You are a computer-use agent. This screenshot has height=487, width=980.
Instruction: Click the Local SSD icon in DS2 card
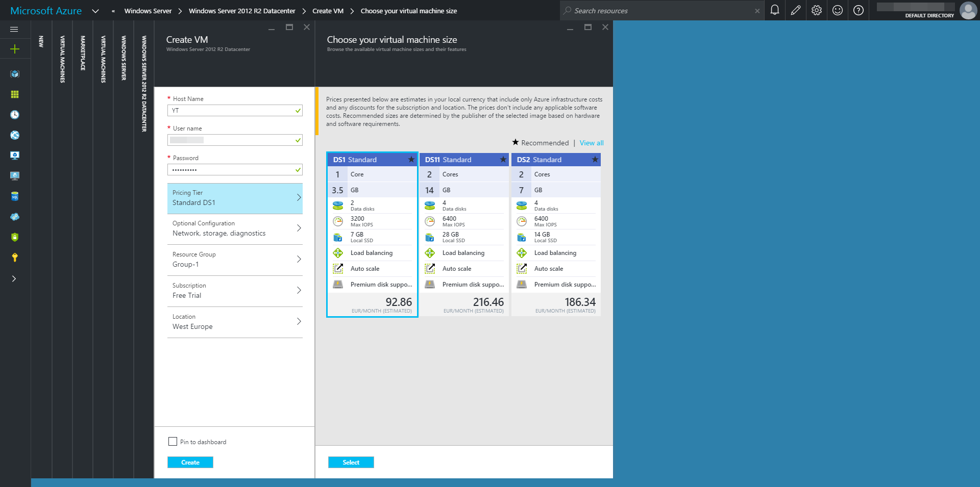pos(522,237)
